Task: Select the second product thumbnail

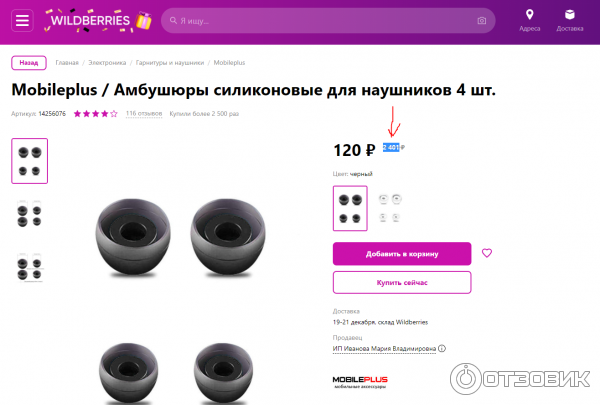Action: (x=29, y=214)
